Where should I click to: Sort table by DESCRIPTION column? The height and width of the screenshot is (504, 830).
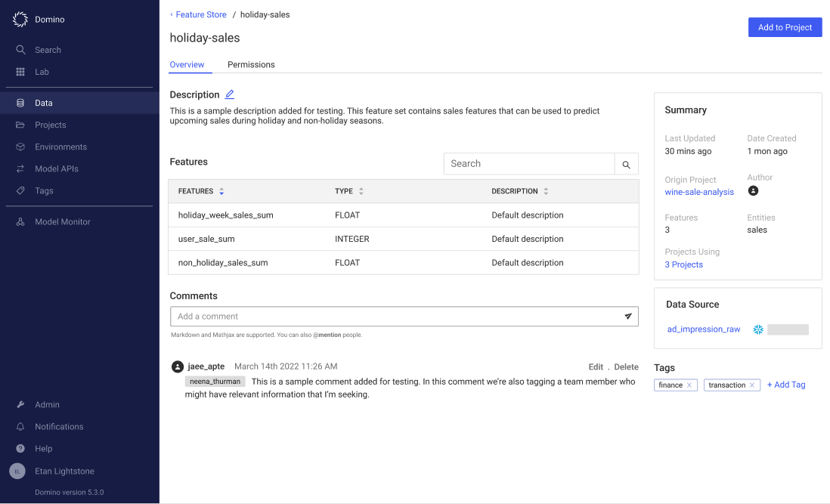[x=546, y=192]
